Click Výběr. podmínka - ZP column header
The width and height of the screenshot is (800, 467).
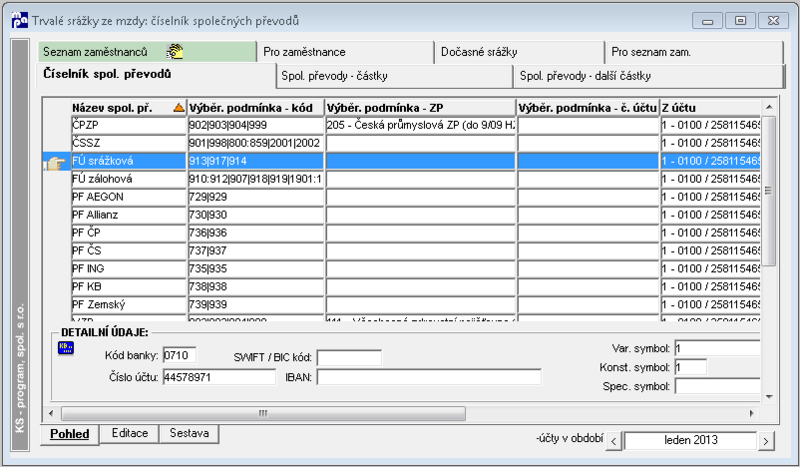tap(420, 108)
